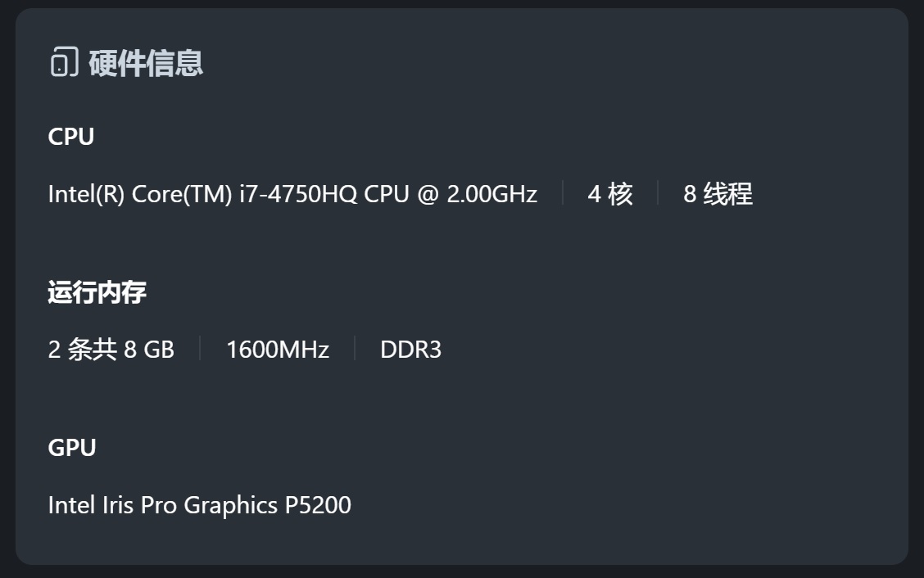Select the GPU section label
The height and width of the screenshot is (578, 924).
click(x=72, y=448)
